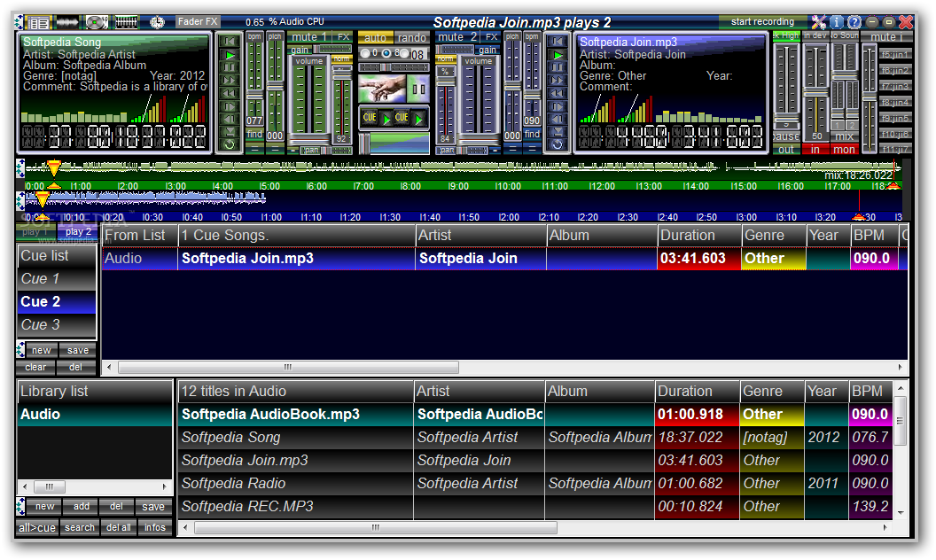Select the radio button labeled 8
The image size is (936, 560).
386,54
